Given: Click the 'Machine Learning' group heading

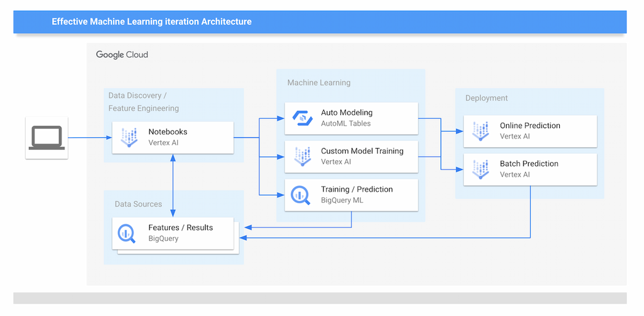Looking at the screenshot, I should (319, 83).
